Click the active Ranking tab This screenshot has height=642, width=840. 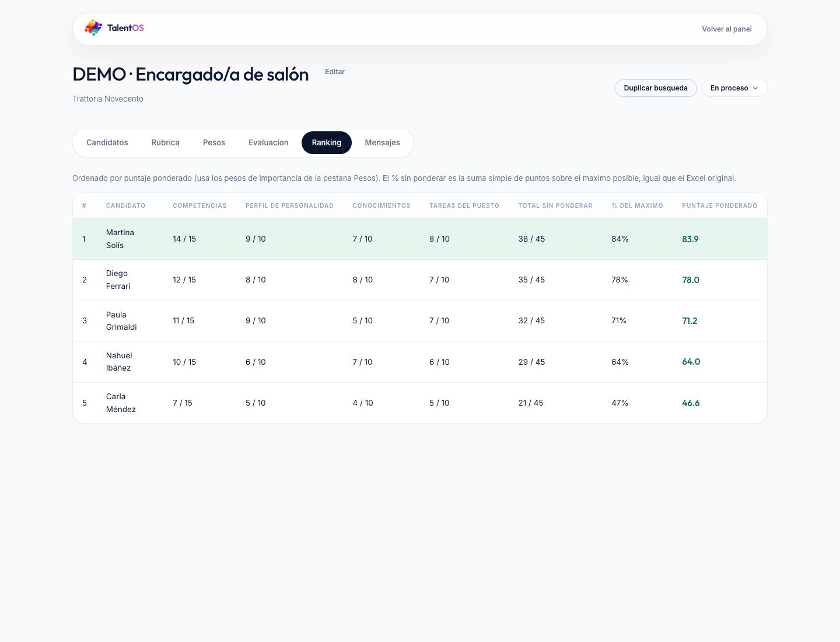click(x=327, y=143)
